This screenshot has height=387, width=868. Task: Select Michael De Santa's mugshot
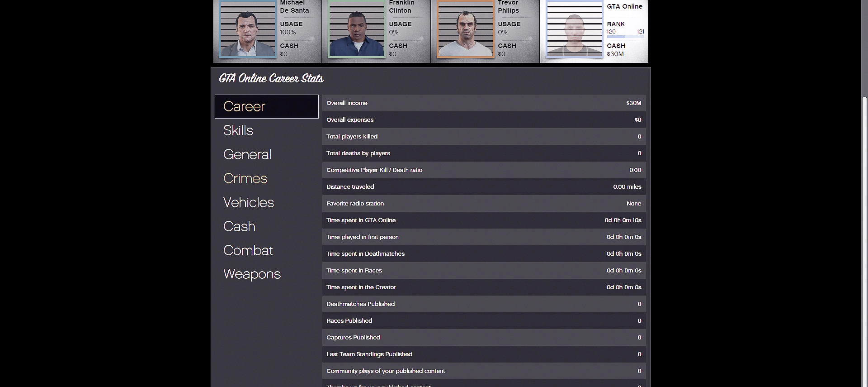click(247, 29)
